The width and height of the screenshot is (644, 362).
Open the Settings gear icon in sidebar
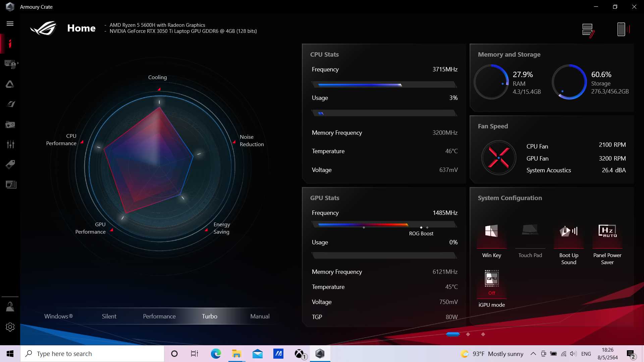(x=10, y=327)
